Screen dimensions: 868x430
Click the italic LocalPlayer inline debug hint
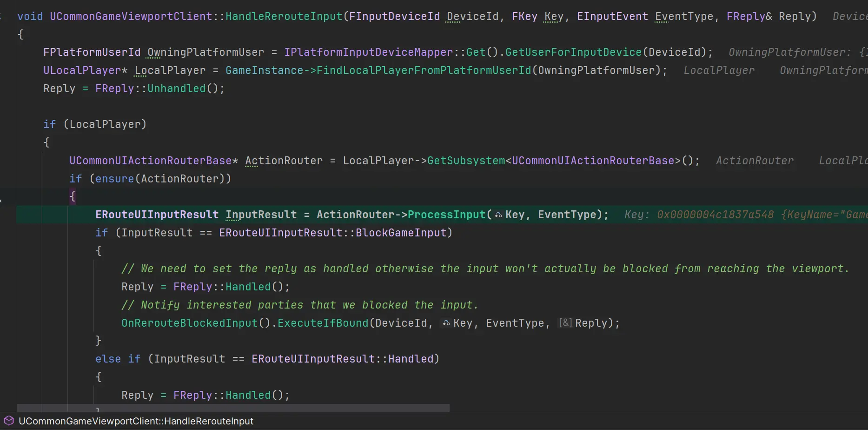[x=719, y=70]
